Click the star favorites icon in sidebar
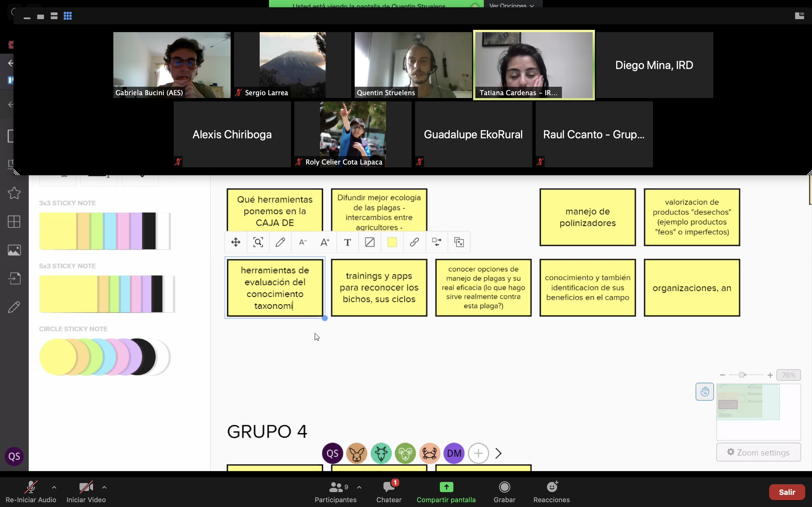This screenshot has height=507, width=812. [14, 193]
